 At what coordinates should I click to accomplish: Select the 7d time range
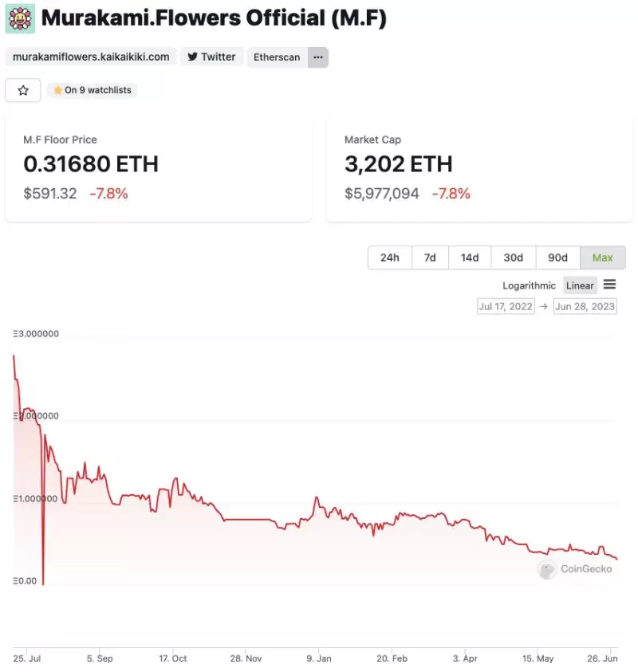click(430, 257)
